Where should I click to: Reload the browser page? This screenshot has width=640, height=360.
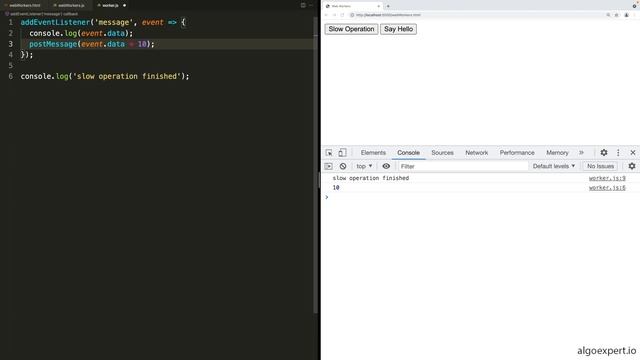pos(342,15)
